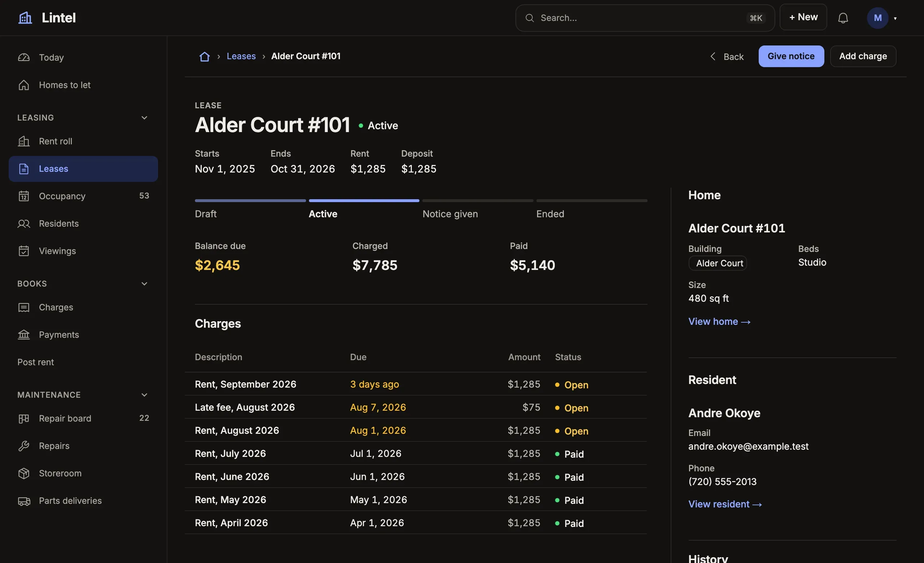
Task: Collapse the MAINTENANCE section chevron
Action: pos(144,395)
